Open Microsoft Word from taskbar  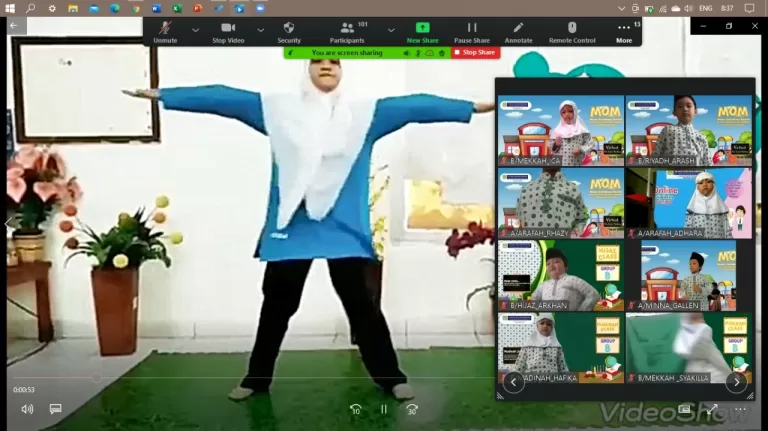[x=156, y=8]
